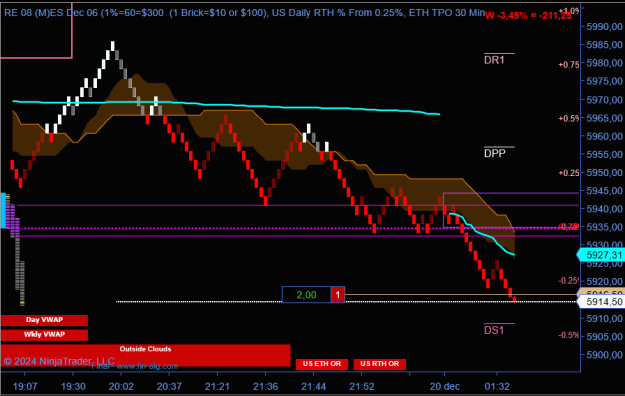
Task: Click the 5900,00 price axis label
Action: click(604, 355)
